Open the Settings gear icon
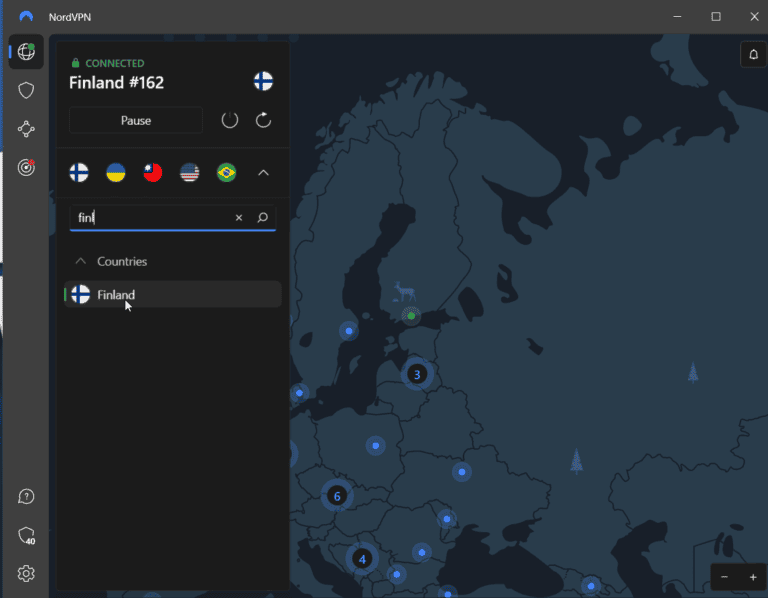The image size is (768, 598). [26, 573]
